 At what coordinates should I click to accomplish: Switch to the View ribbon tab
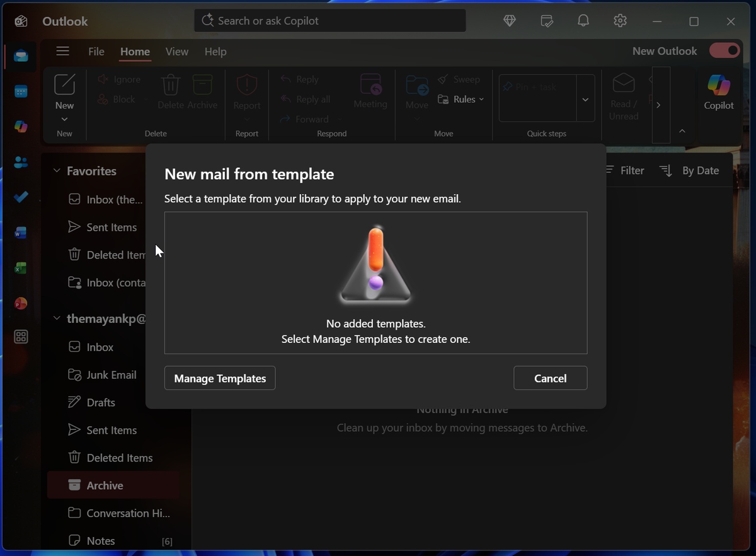coord(177,52)
